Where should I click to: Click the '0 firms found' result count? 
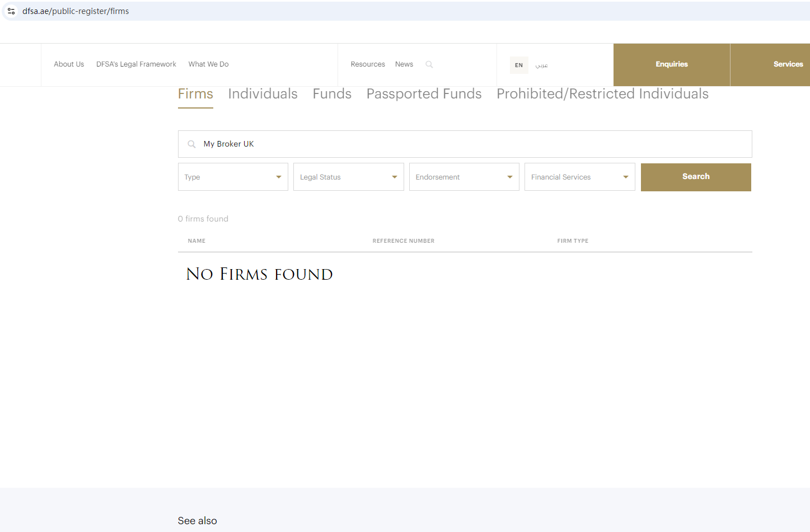[x=203, y=219]
